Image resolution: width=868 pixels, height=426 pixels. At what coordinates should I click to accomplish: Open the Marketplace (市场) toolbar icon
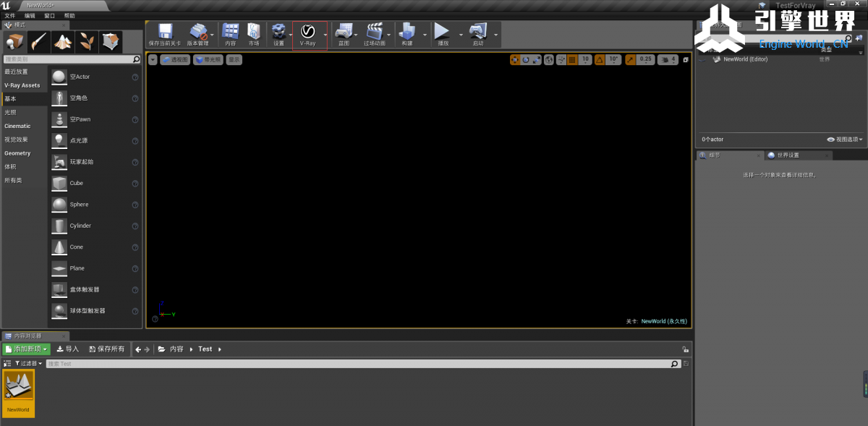point(254,35)
